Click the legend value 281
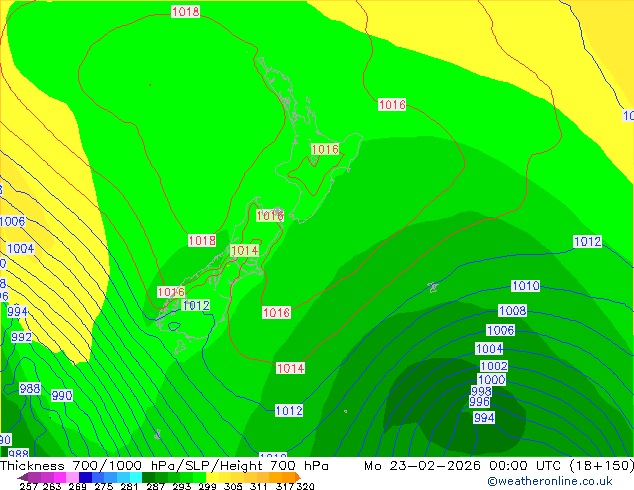The image size is (634, 490). point(129,486)
